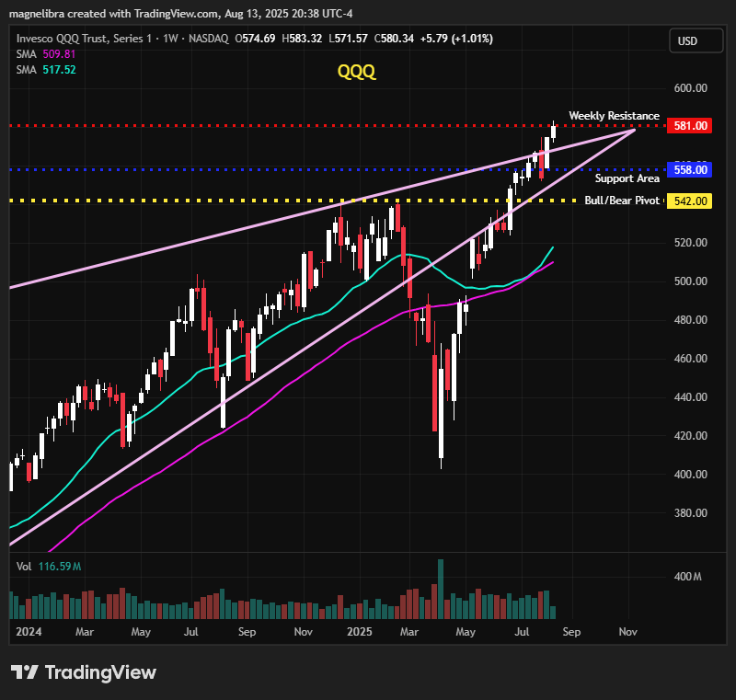Click the Weekly Resistance annotation
Viewport: 736px width, 700px height.
[614, 116]
